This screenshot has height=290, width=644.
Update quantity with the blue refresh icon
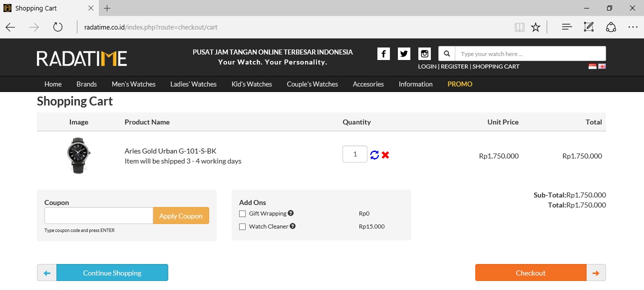374,155
